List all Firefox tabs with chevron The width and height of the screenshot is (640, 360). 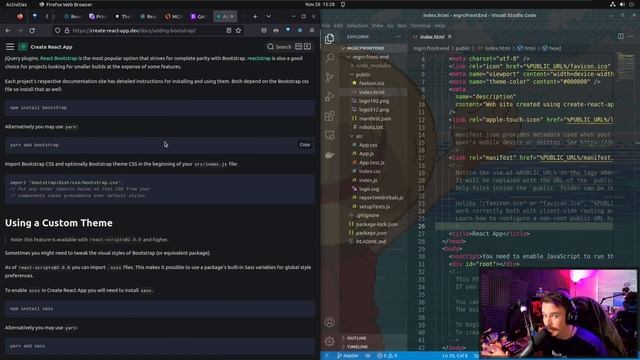tap(269, 16)
